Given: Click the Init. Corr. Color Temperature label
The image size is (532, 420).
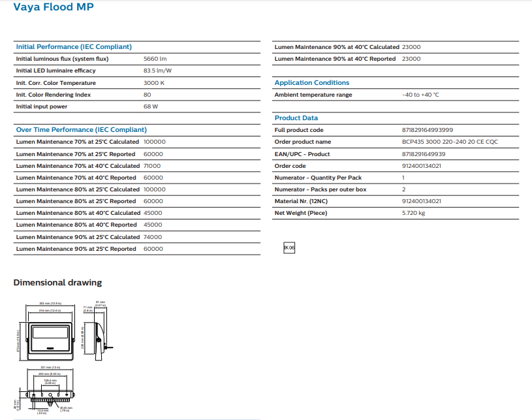Looking at the screenshot, I should 56,83.
